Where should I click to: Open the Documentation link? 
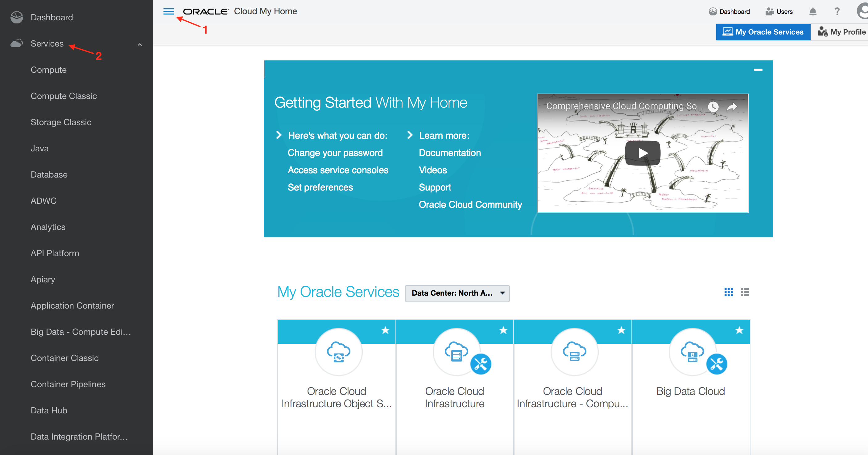[x=450, y=153]
